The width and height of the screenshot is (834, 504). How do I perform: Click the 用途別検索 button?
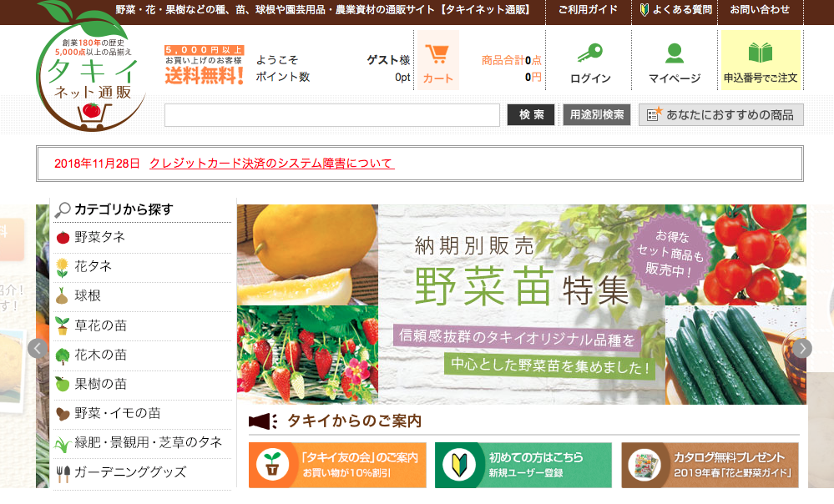pyautogui.click(x=597, y=114)
